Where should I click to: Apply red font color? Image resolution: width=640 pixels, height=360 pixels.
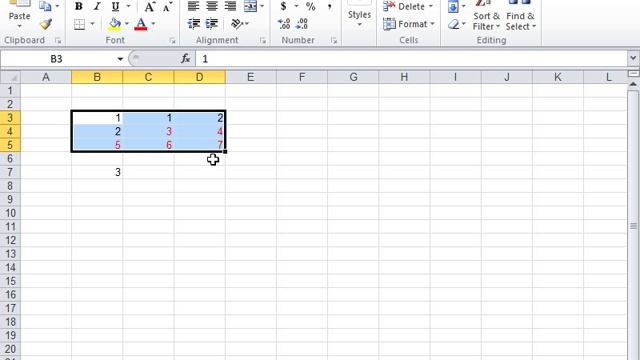tap(141, 24)
